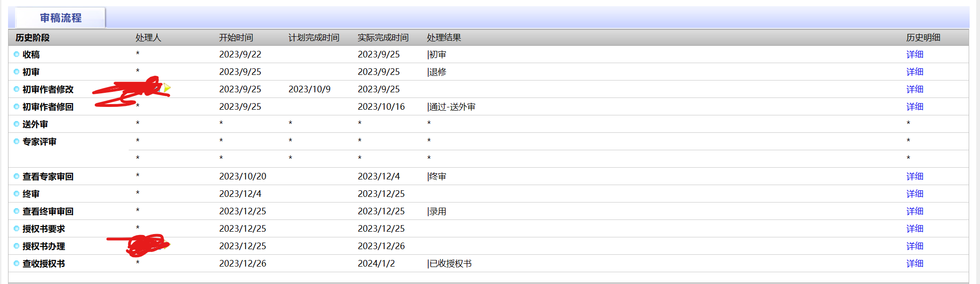Click the blue bullet icon beside 初审
Viewport: 980px width, 284px height.
(16, 72)
